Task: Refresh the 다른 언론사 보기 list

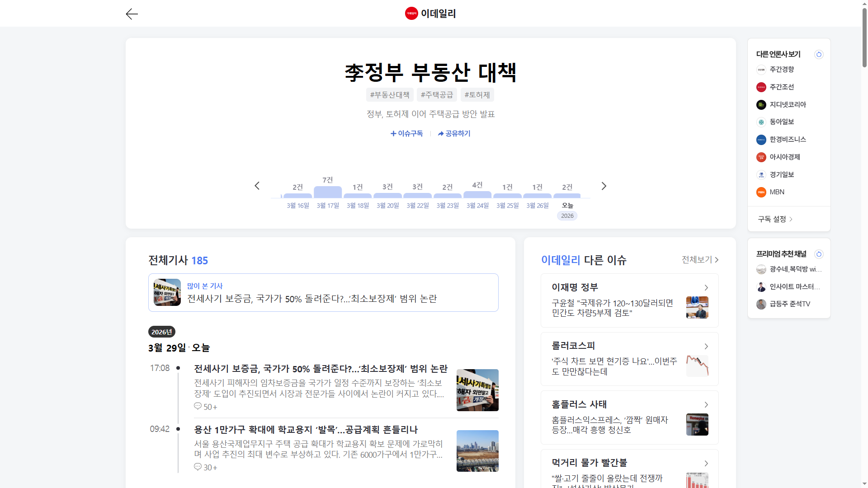Action: tap(819, 54)
